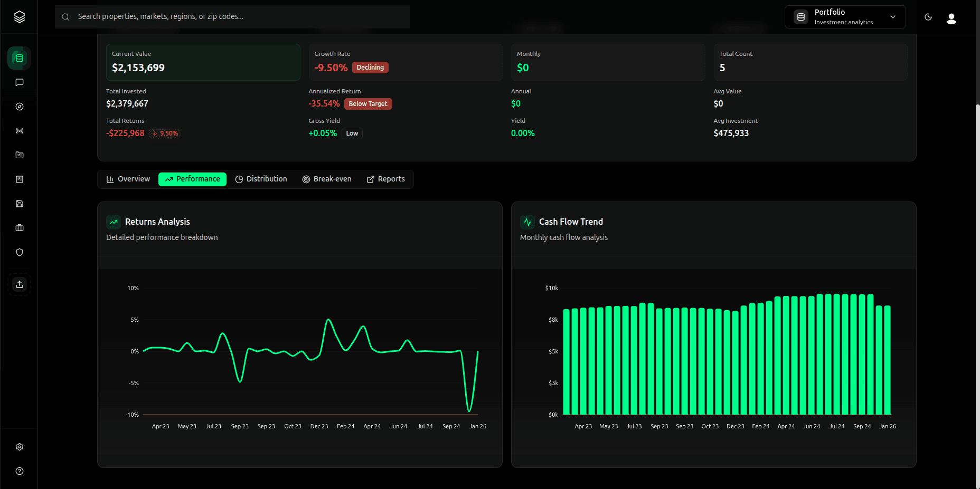Open the shield icon in the sidebar

(x=20, y=252)
